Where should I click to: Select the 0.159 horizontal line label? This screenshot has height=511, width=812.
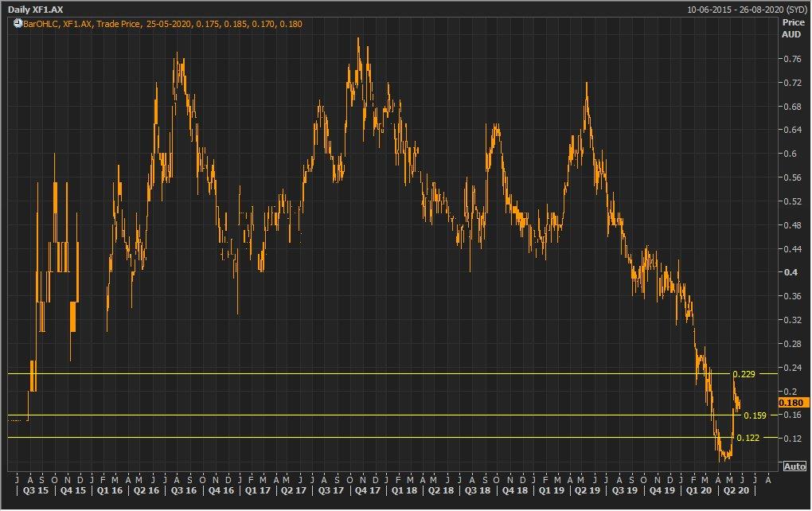pos(753,415)
